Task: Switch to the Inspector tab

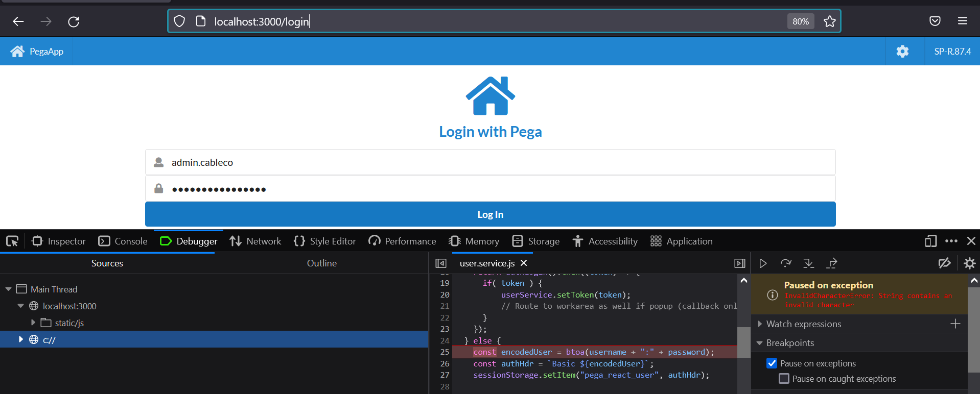Action: 59,241
